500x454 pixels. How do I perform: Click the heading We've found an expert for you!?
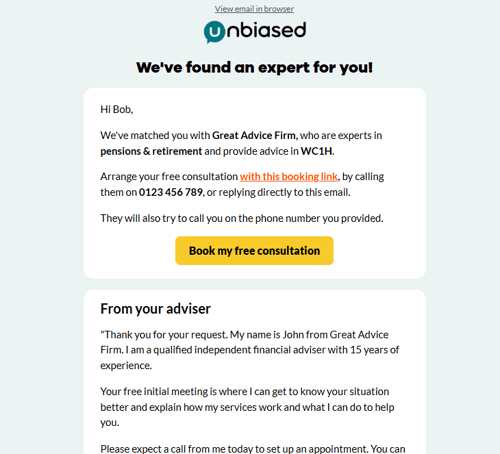click(x=254, y=68)
